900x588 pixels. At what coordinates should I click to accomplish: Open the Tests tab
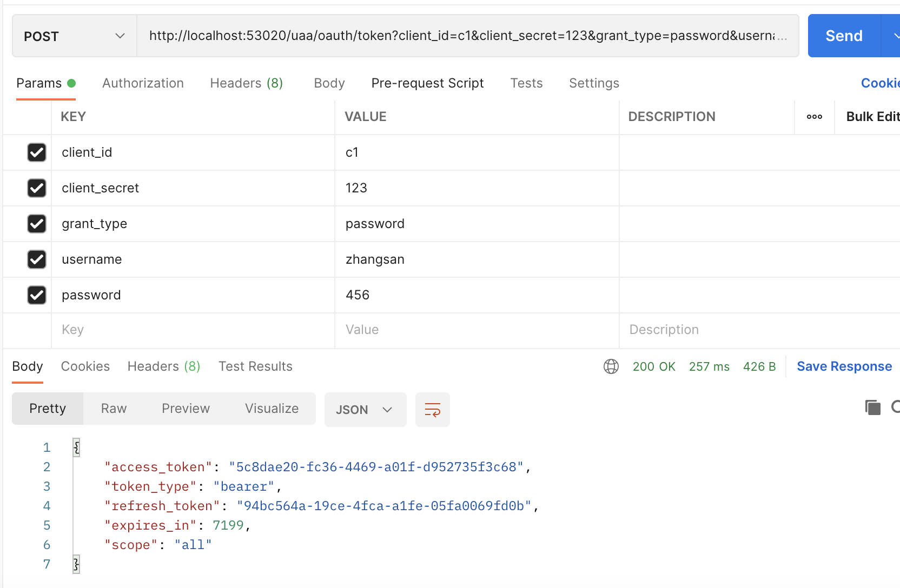[526, 83]
